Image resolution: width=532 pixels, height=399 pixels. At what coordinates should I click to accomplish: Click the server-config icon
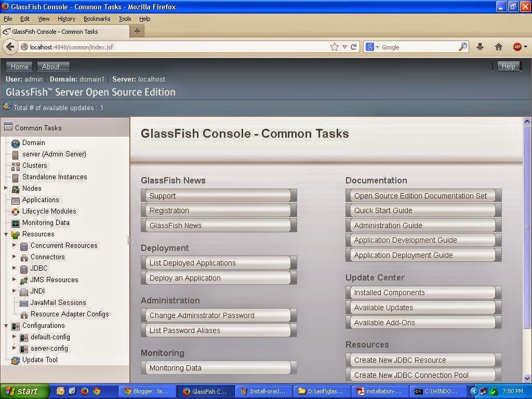click(24, 349)
